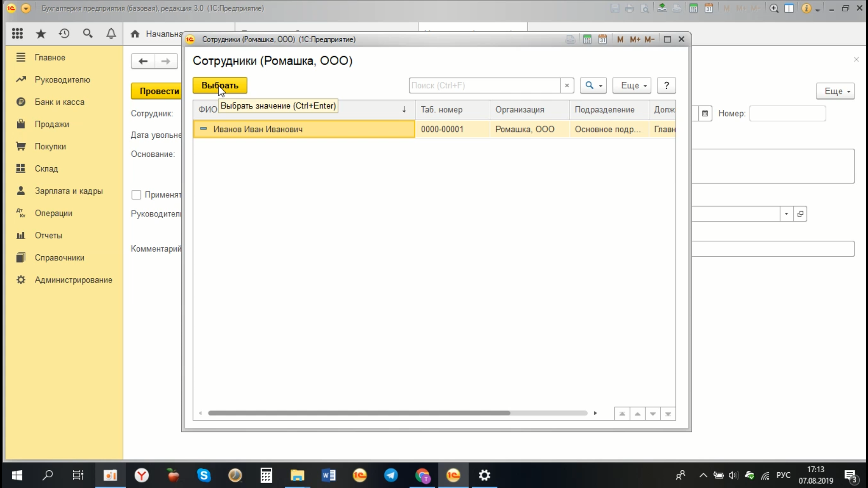Image resolution: width=868 pixels, height=488 pixels.
Task: Go back with left arrow button
Action: [143, 61]
